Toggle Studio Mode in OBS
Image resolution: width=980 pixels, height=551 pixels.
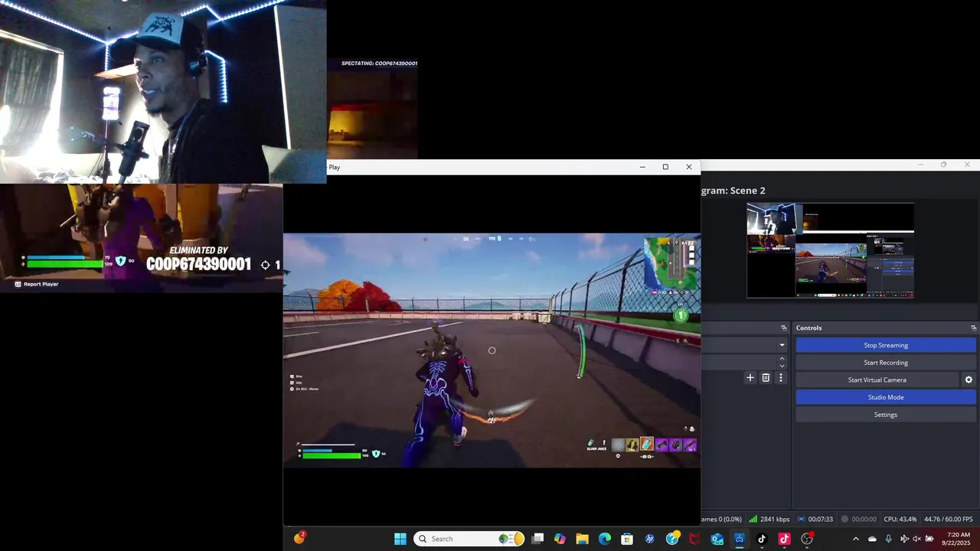886,397
